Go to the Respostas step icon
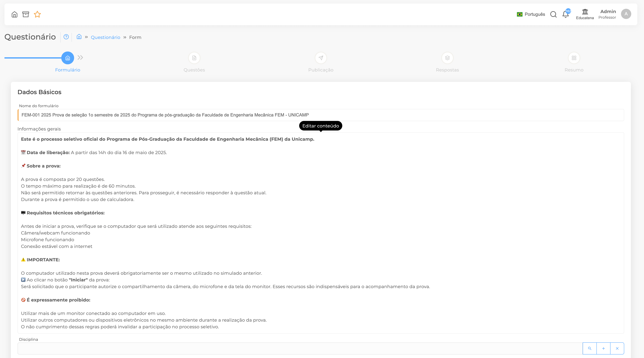The height and width of the screenshot is (358, 644). click(x=447, y=58)
